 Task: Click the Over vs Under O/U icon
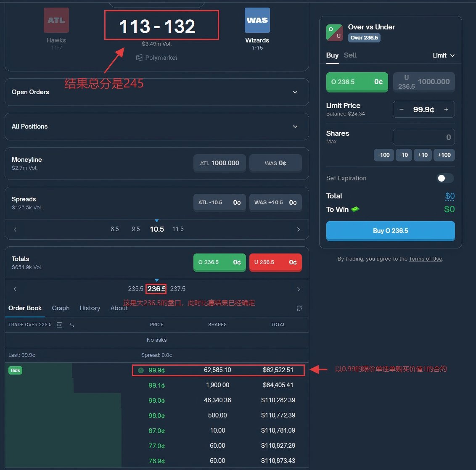pyautogui.click(x=335, y=32)
